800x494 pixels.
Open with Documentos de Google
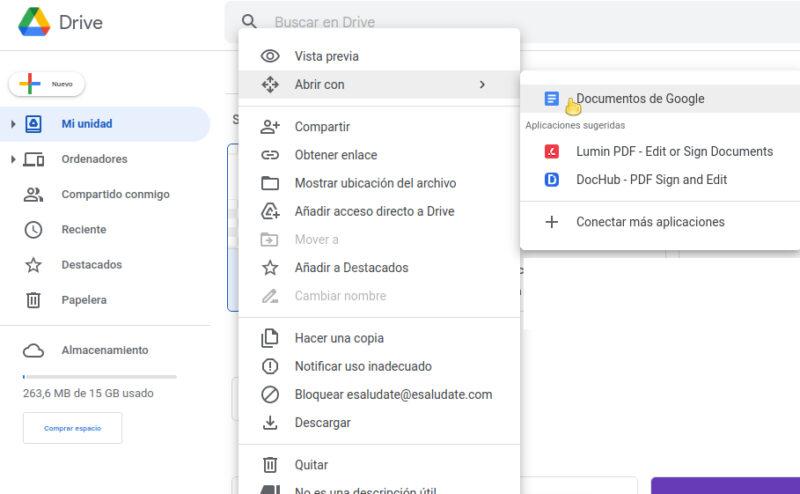point(640,99)
